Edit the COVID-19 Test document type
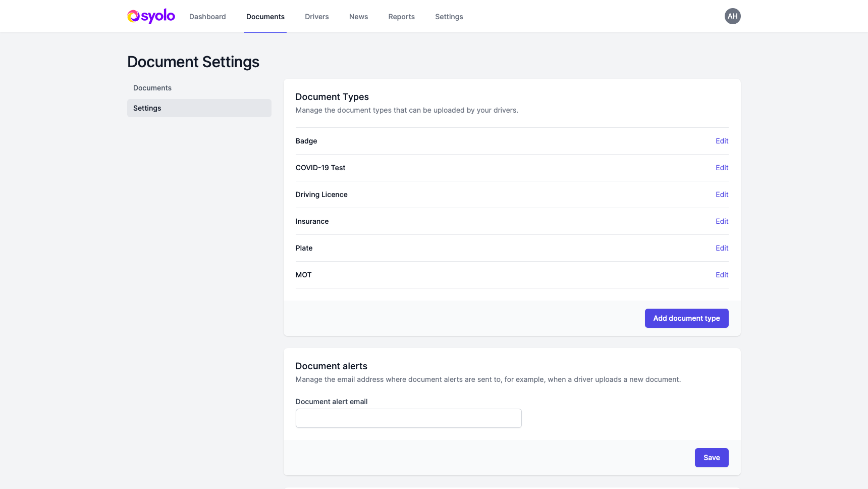Screen dimensions: 868x489 (722, 168)
